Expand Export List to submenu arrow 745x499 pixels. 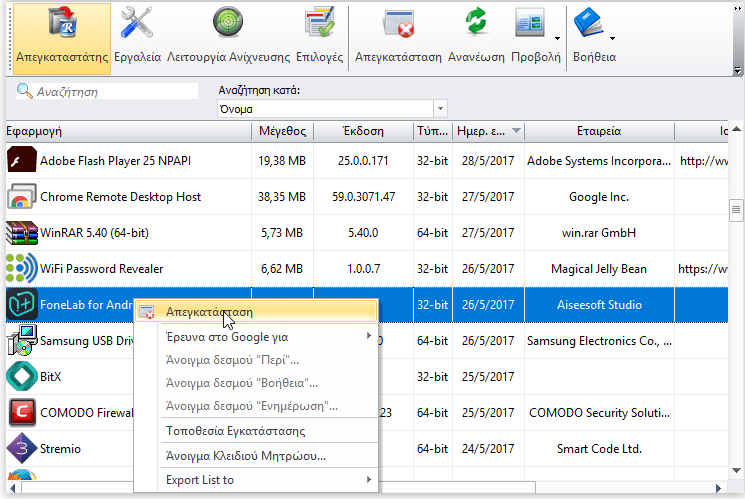click(369, 479)
